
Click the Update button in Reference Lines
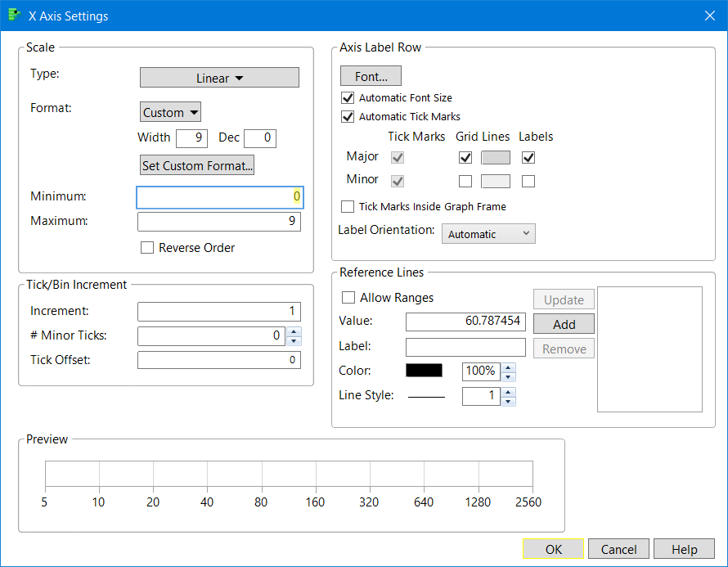point(563,299)
